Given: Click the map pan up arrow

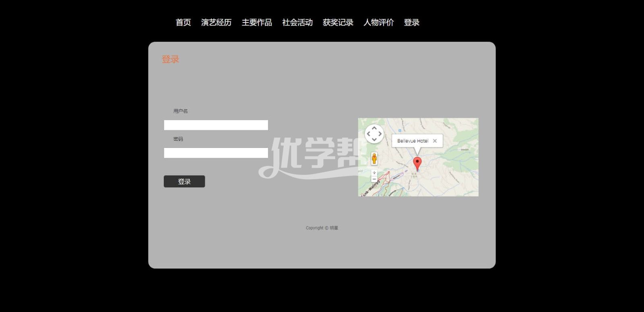Looking at the screenshot, I should click(x=374, y=128).
